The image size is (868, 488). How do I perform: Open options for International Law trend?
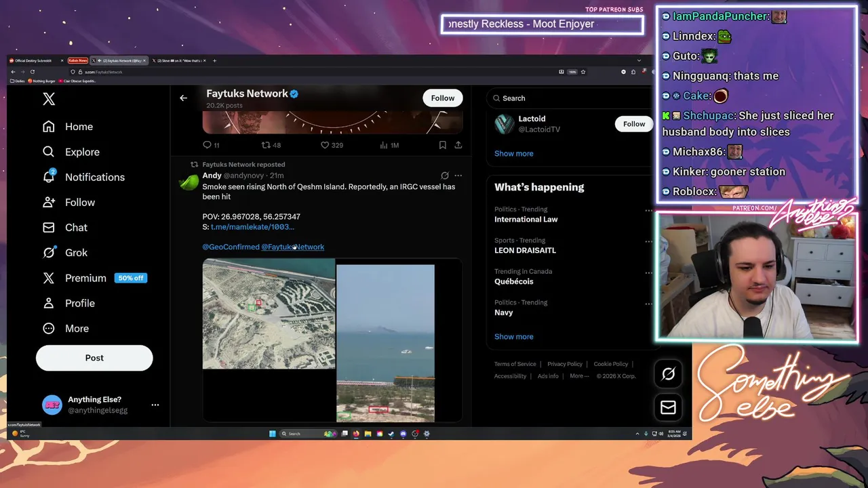tap(648, 211)
